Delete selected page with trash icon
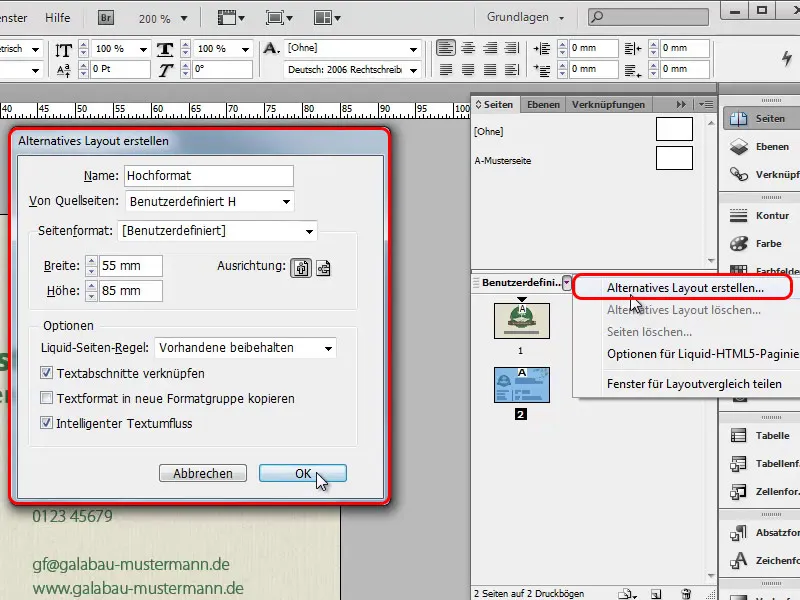800x600 pixels. 687,594
